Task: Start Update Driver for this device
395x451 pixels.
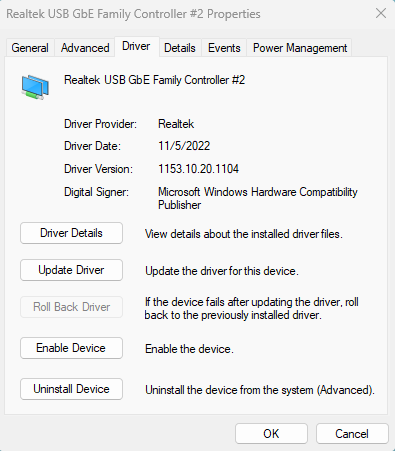Action: pyautogui.click(x=71, y=270)
